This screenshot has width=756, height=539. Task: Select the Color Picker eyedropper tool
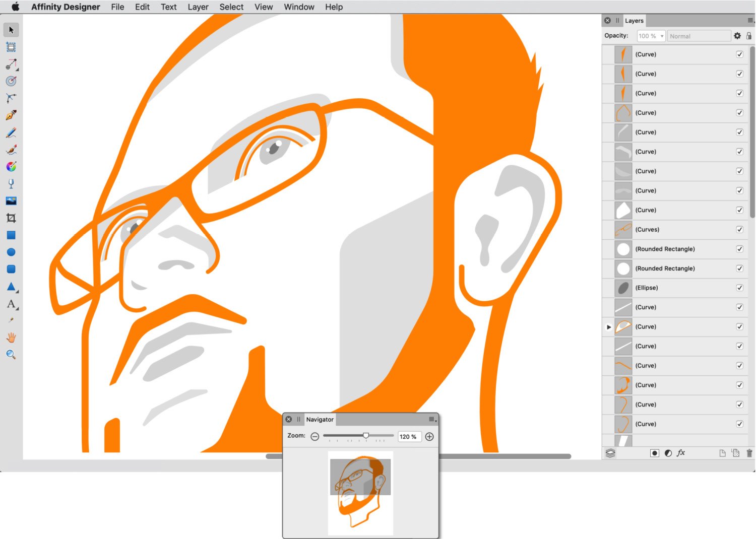point(11,320)
